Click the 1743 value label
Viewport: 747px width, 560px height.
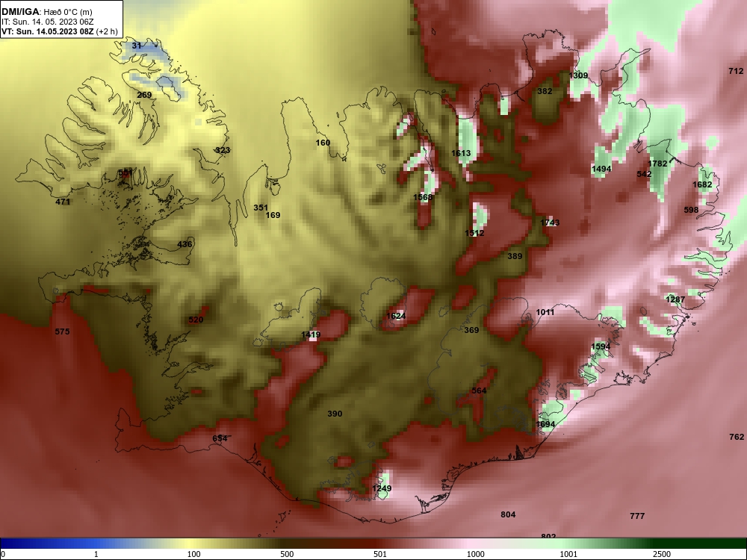[551, 223]
